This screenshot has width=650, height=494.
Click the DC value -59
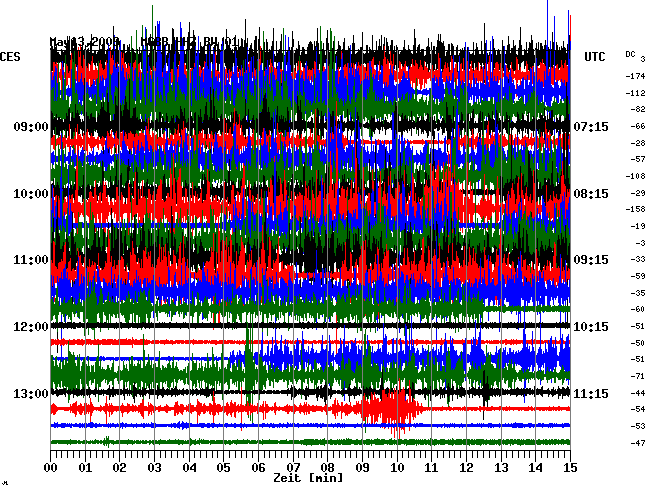[638, 276]
